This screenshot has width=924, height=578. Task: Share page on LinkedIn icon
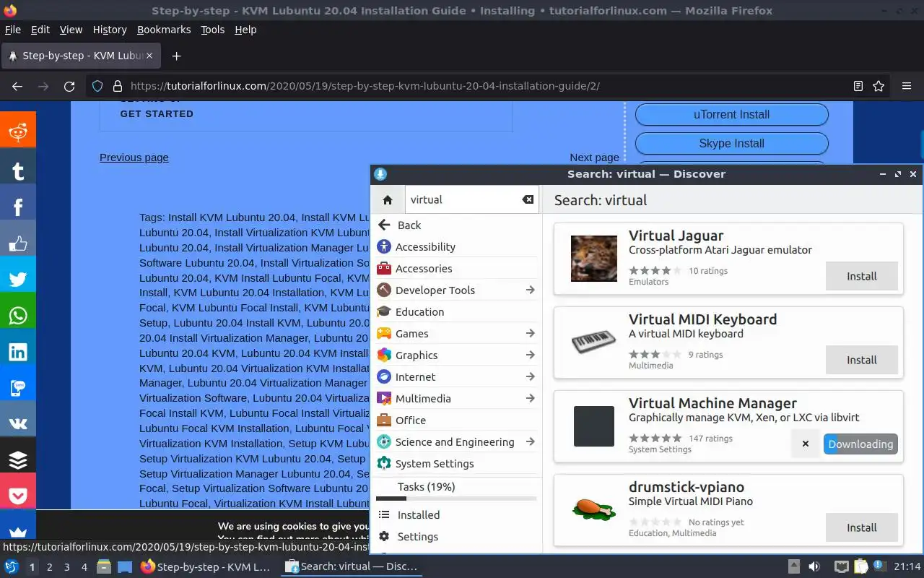(18, 351)
